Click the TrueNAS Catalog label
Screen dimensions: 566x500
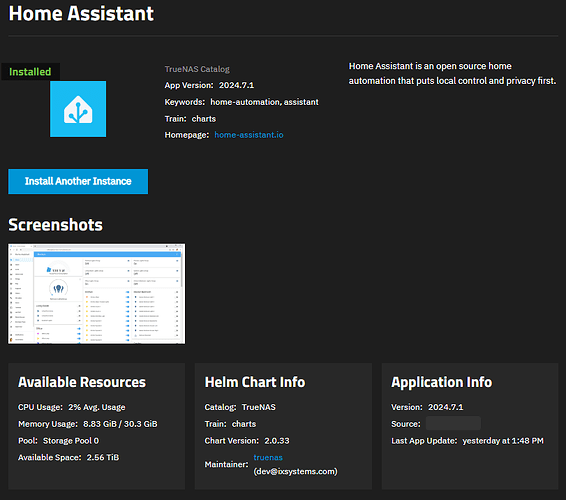click(x=197, y=69)
